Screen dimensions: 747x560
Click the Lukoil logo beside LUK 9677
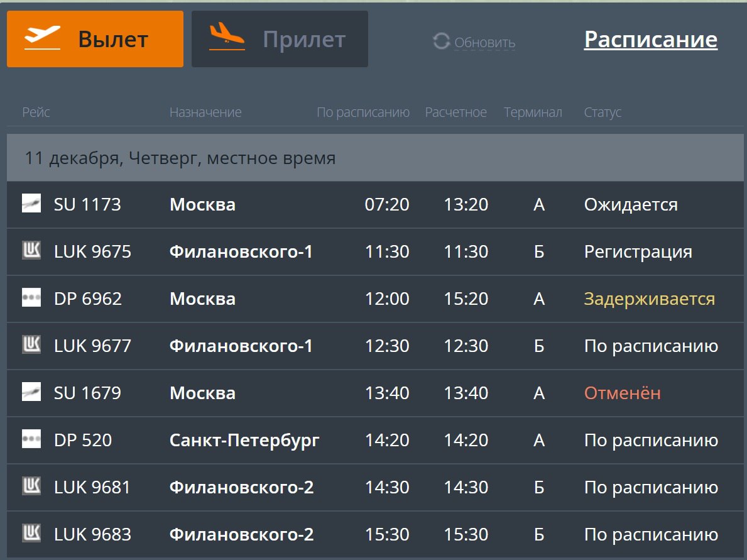(x=31, y=345)
